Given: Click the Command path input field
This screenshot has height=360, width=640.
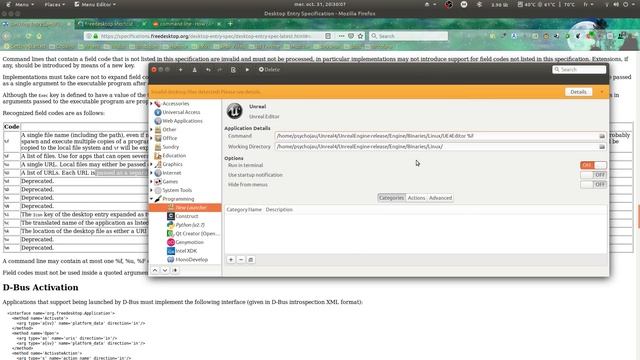Looking at the screenshot, I should coord(436,136).
